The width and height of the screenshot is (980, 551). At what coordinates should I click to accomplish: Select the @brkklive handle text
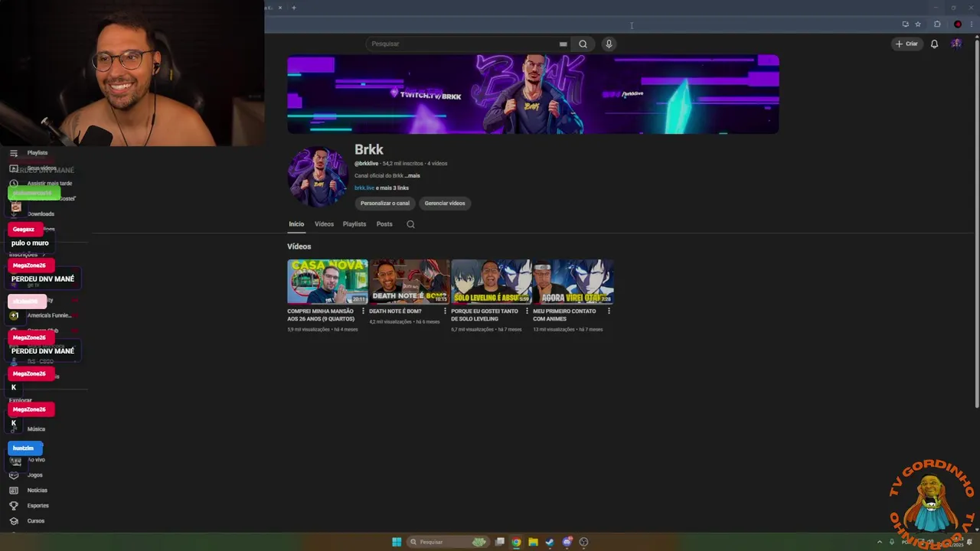(367, 164)
